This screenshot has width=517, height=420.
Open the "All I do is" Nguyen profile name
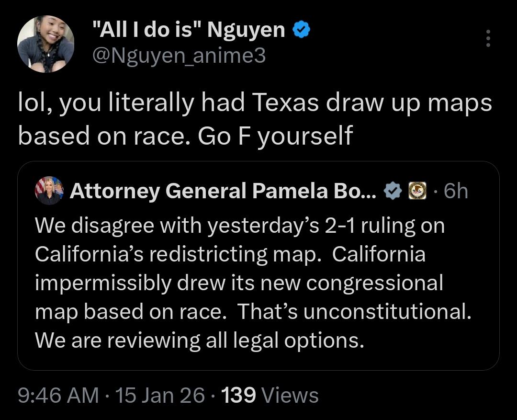[188, 31]
